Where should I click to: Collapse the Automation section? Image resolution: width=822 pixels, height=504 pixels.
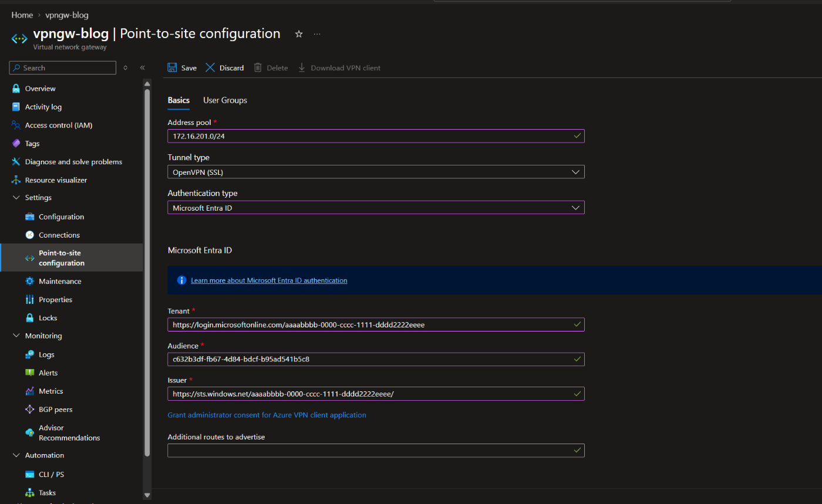[16, 455]
